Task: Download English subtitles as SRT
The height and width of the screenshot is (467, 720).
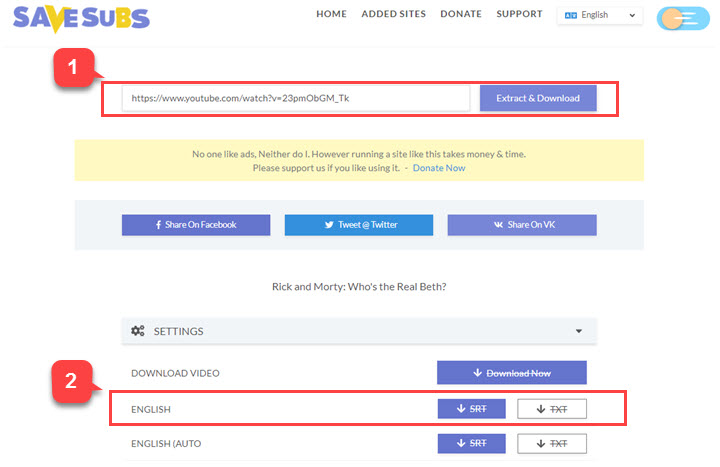Action: pyautogui.click(x=471, y=408)
